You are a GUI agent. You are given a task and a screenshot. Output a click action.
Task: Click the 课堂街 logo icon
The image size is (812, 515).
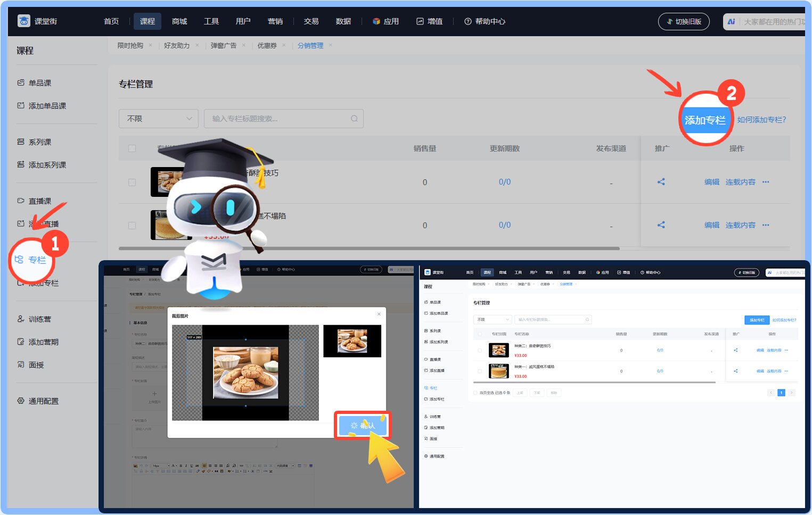[x=24, y=21]
